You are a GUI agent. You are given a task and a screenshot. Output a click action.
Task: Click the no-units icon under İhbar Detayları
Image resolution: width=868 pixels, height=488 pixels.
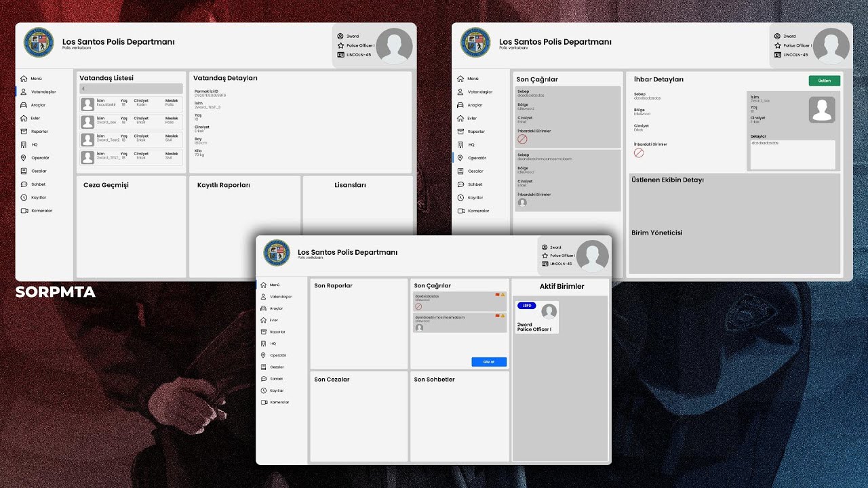638,153
